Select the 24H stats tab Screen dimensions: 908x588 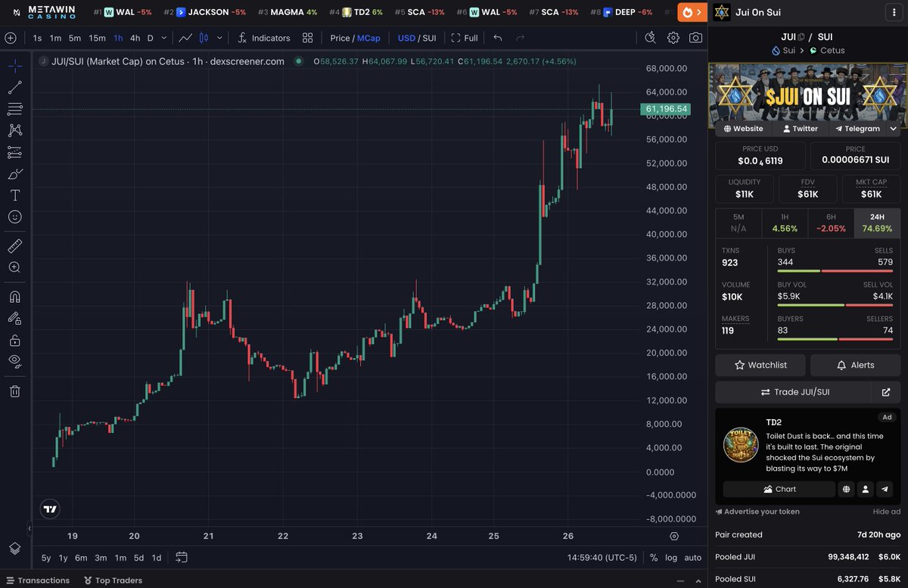(x=877, y=222)
